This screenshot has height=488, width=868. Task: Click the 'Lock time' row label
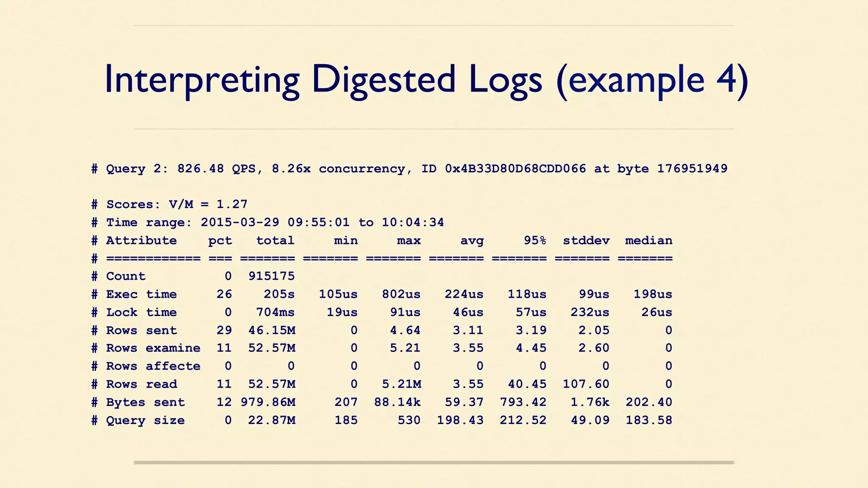141,312
